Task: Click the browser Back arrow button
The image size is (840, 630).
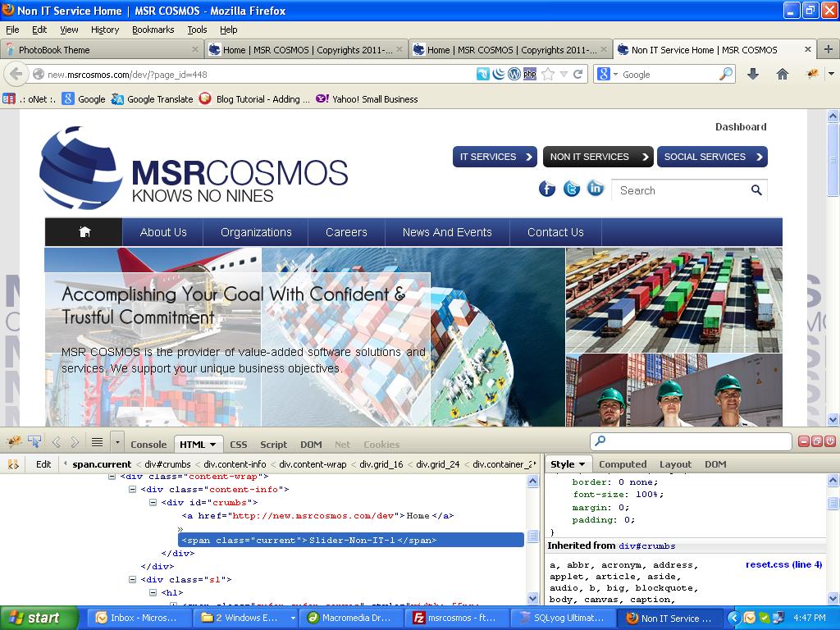Action: pos(16,74)
